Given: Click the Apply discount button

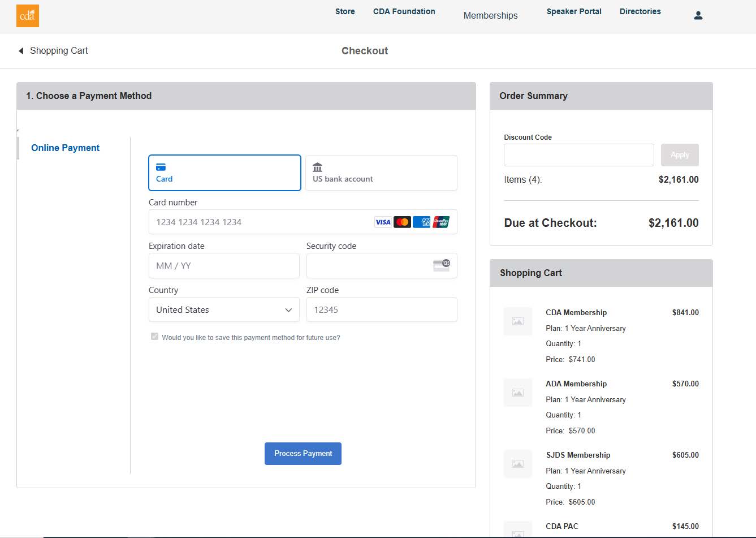Looking at the screenshot, I should coord(680,155).
